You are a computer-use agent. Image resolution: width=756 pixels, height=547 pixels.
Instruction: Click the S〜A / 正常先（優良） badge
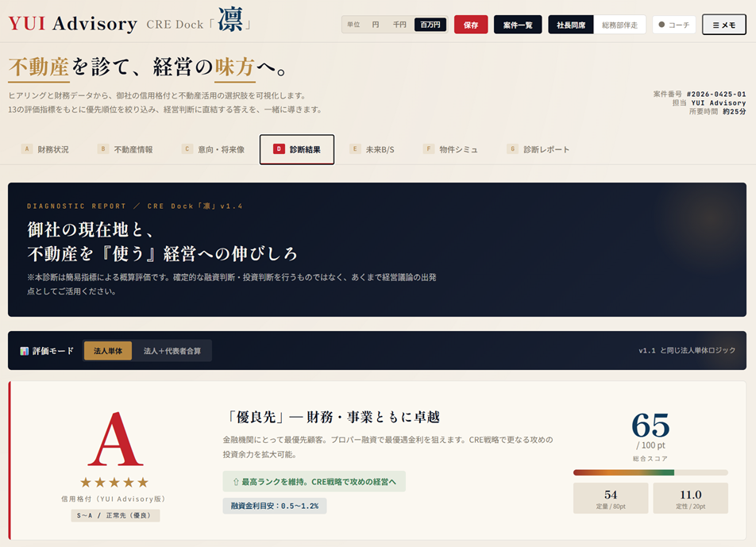pos(115,516)
